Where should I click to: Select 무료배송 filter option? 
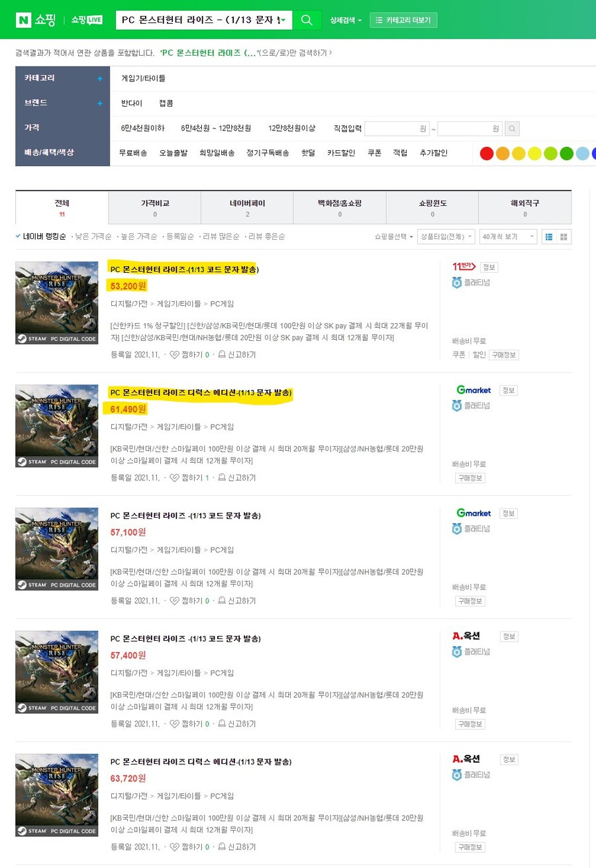coord(133,153)
